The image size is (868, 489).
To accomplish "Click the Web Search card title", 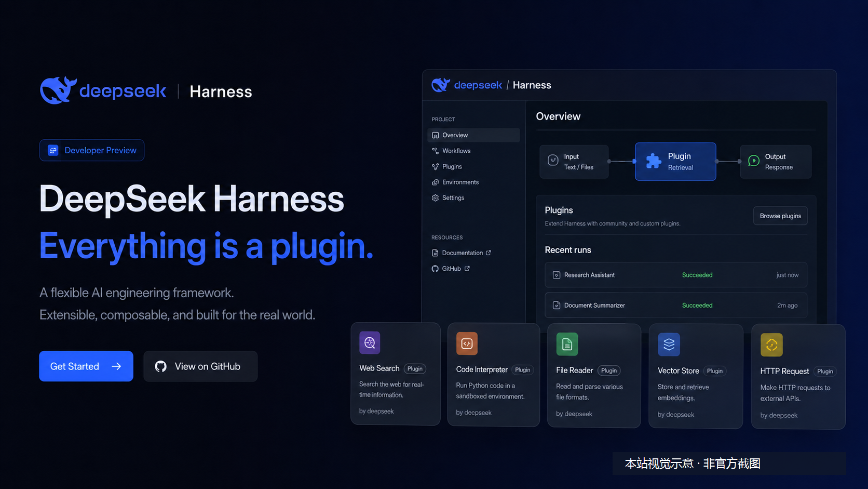I will [x=379, y=368].
